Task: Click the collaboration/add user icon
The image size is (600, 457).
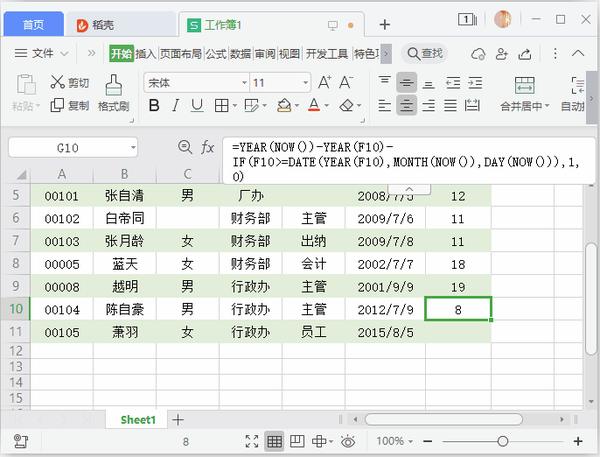Action: pyautogui.click(x=501, y=54)
